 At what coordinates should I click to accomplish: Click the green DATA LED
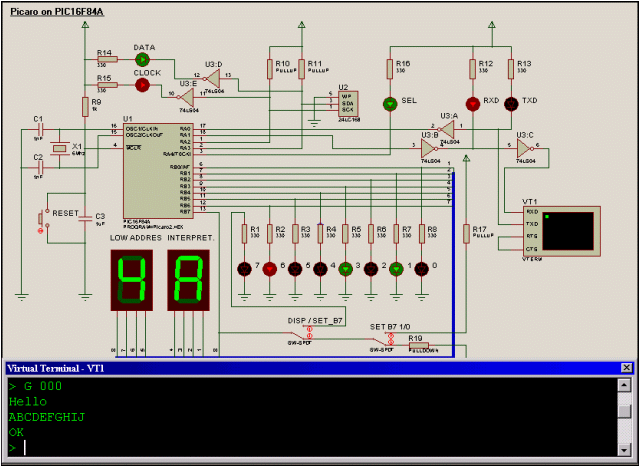[142, 60]
